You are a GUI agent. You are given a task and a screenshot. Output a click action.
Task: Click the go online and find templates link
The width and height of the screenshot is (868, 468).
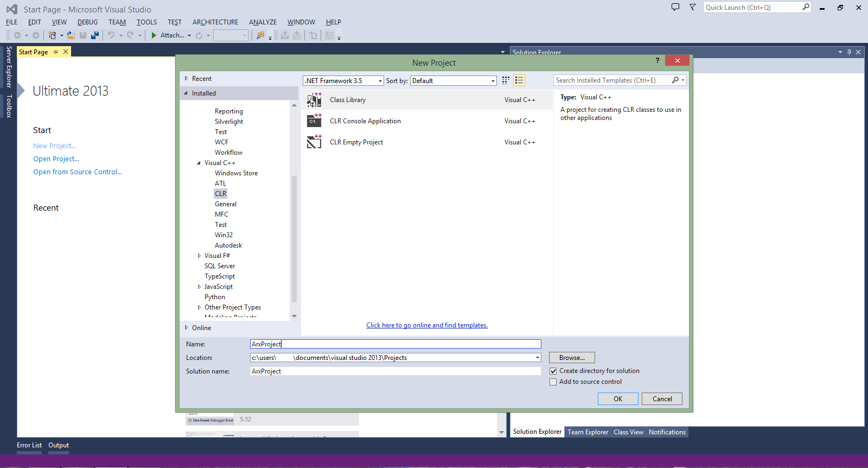pyautogui.click(x=427, y=325)
